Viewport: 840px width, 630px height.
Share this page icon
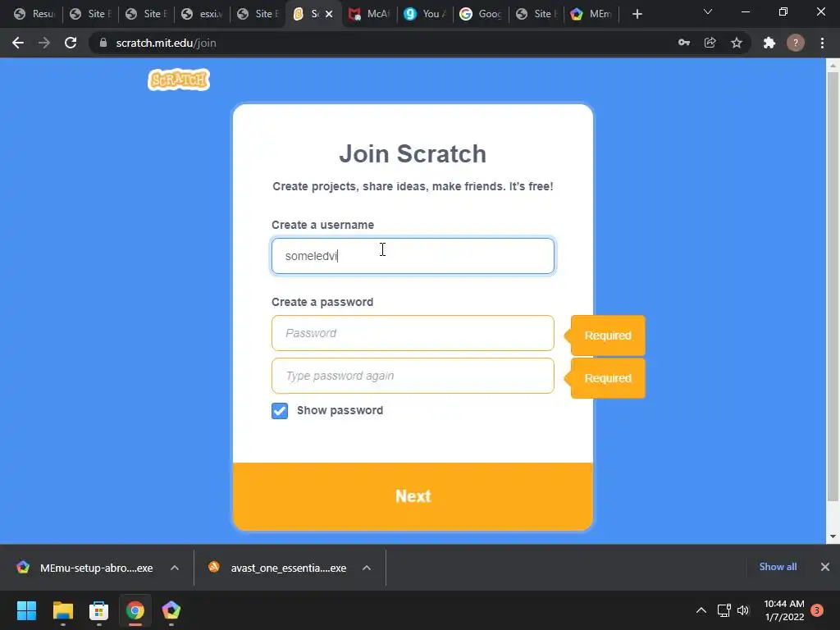710,43
